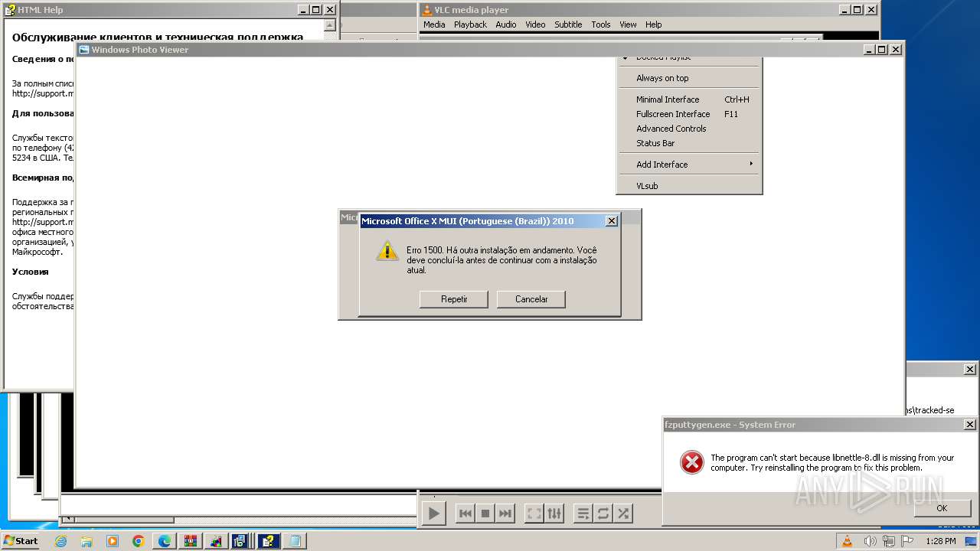The height and width of the screenshot is (551, 980).
Task: Select Status Bar menu entry
Action: tap(689, 143)
